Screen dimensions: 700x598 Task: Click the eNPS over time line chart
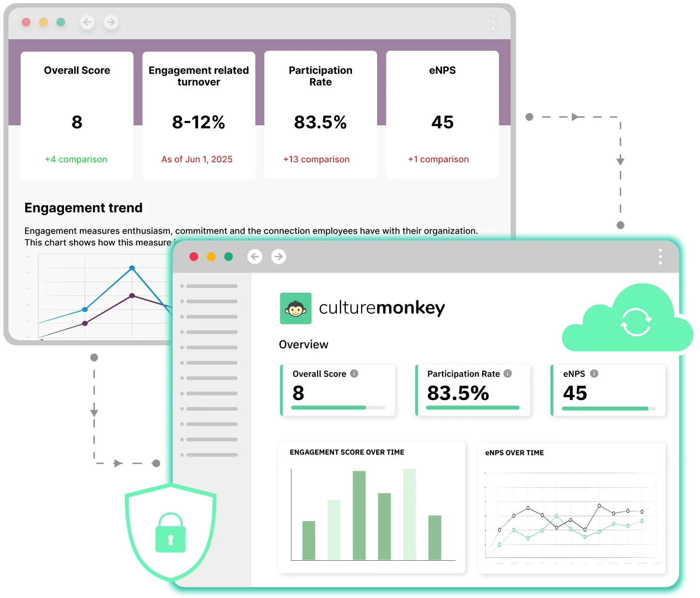572,518
